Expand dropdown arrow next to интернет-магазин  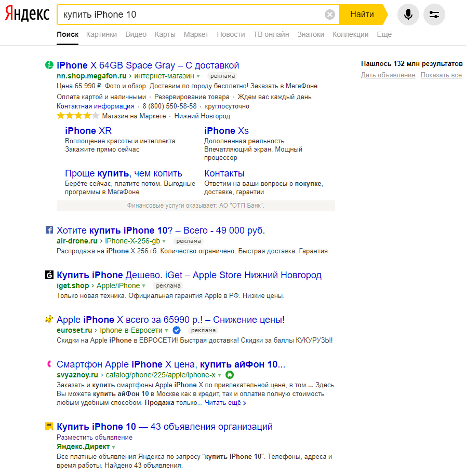[x=198, y=76]
